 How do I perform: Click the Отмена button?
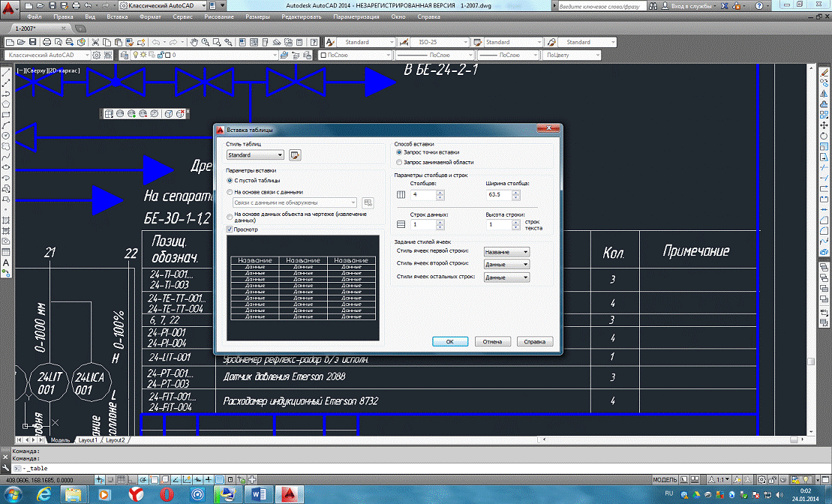492,341
